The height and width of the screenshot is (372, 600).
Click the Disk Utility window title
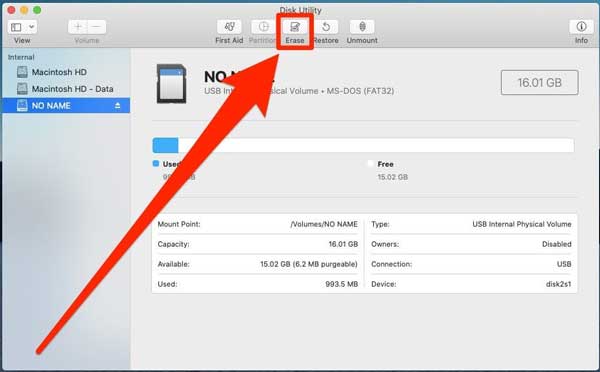click(300, 10)
